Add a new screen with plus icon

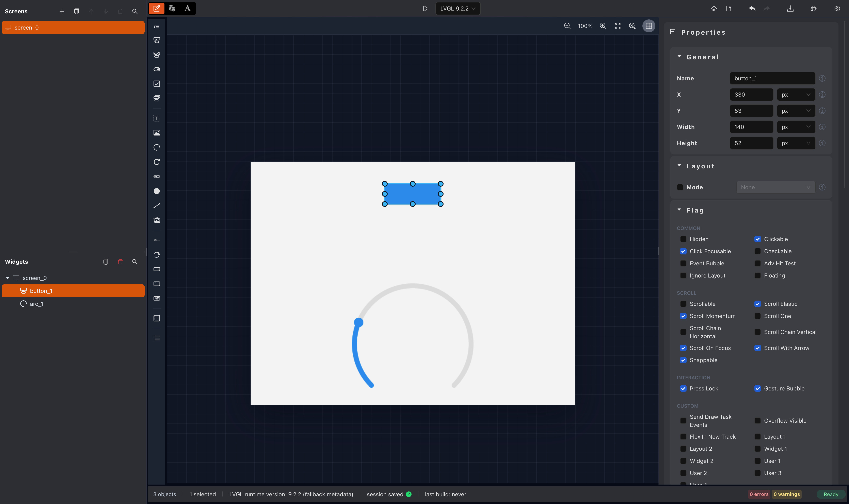(62, 12)
